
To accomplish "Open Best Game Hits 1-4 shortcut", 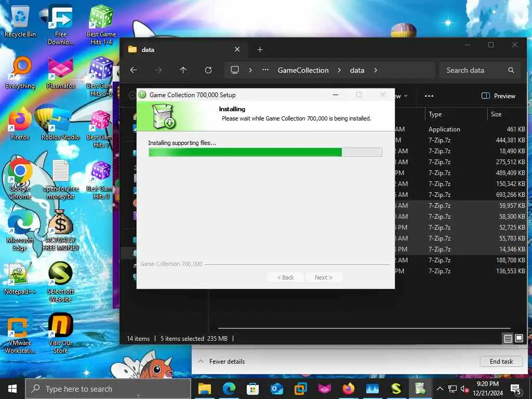I will click(101, 24).
